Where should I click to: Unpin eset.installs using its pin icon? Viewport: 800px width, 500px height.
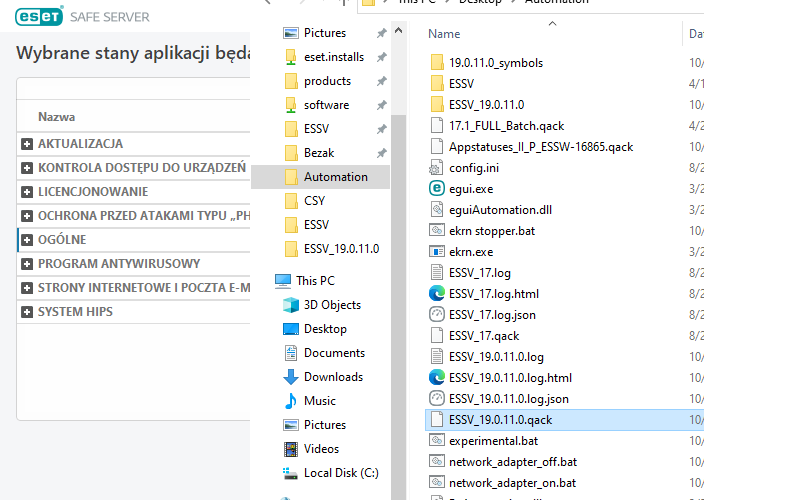coord(381,57)
